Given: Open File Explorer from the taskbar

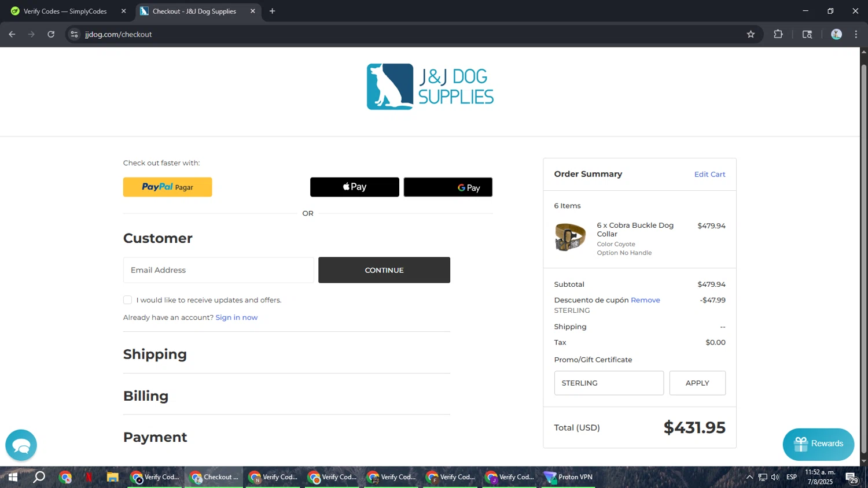Looking at the screenshot, I should click(113, 477).
